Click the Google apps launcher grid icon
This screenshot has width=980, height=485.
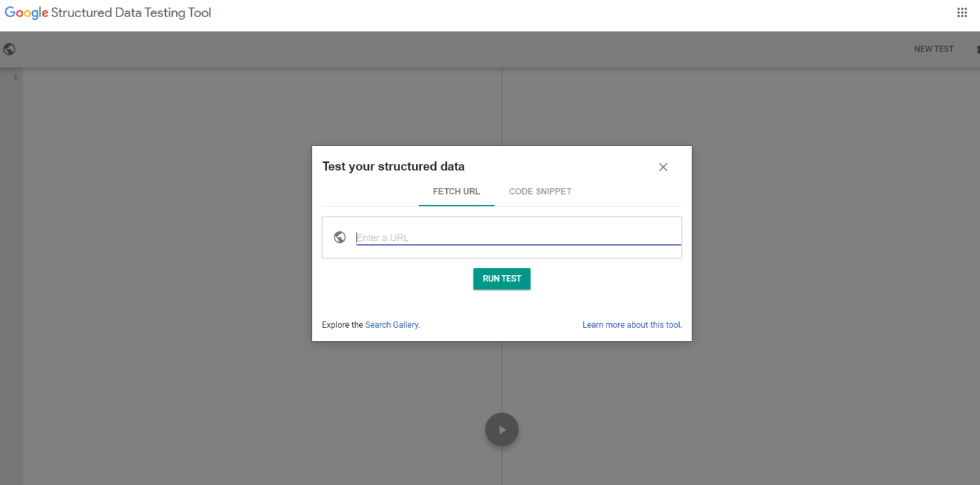pos(962,12)
